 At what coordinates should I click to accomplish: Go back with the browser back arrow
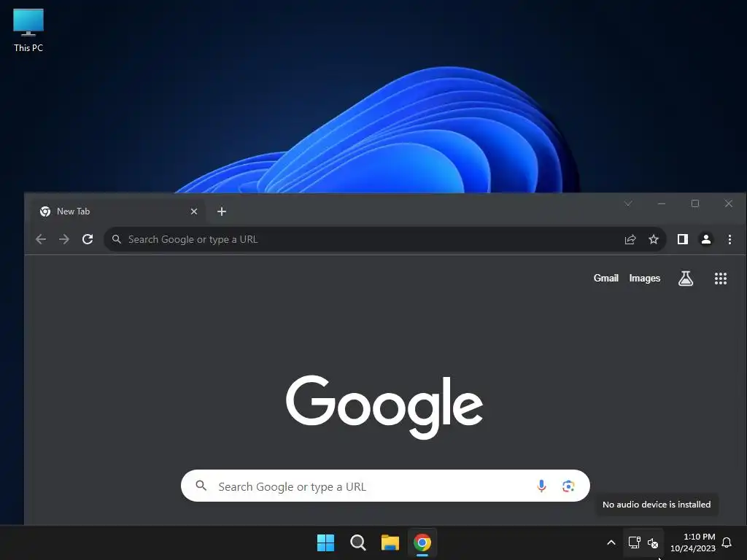coord(41,239)
